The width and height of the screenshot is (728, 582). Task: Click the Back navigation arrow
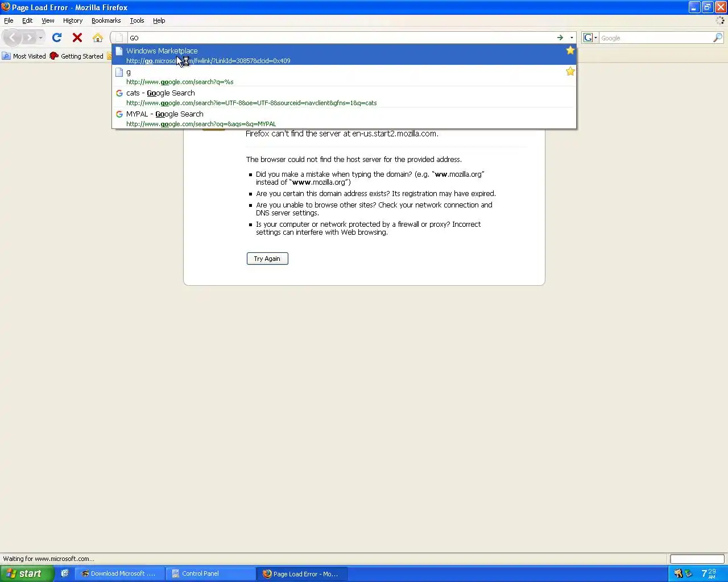coord(13,38)
